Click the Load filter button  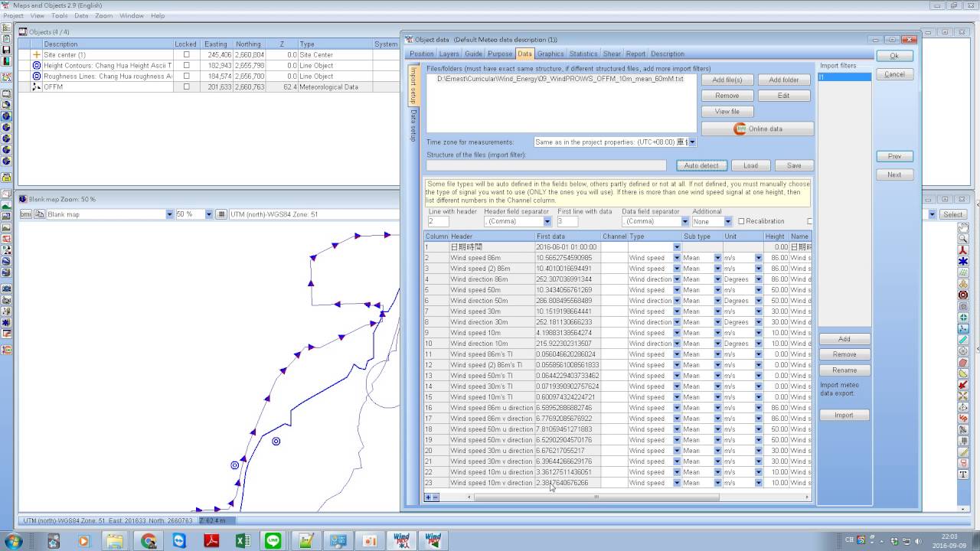[750, 165]
